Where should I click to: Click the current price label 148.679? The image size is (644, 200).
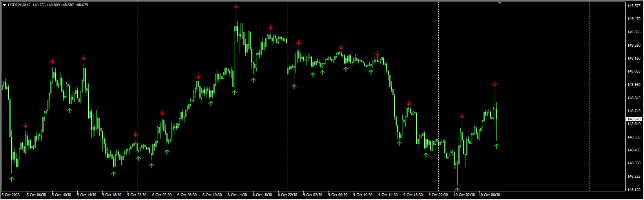pos(634,119)
